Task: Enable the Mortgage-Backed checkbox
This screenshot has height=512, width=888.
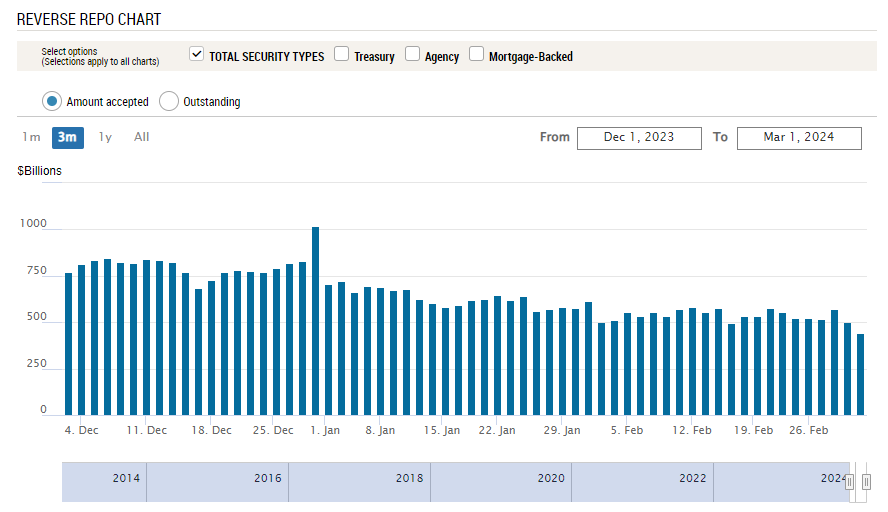Action: 476,54
